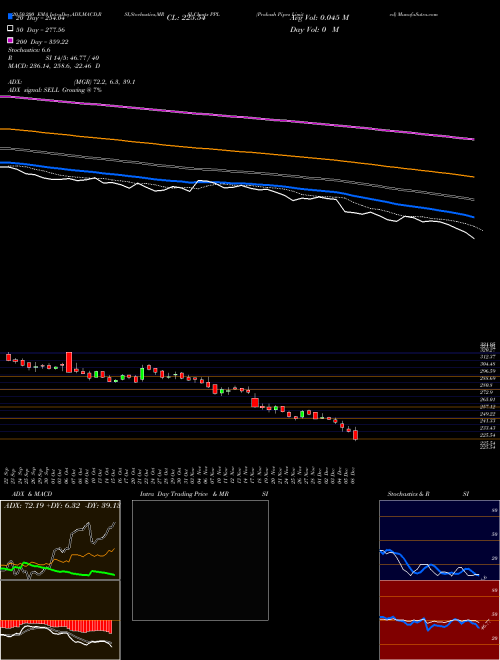The height and width of the screenshot is (660, 500).
Task: Click the 'CL: 225.54' closing price text
Action: pyautogui.click(x=186, y=18)
